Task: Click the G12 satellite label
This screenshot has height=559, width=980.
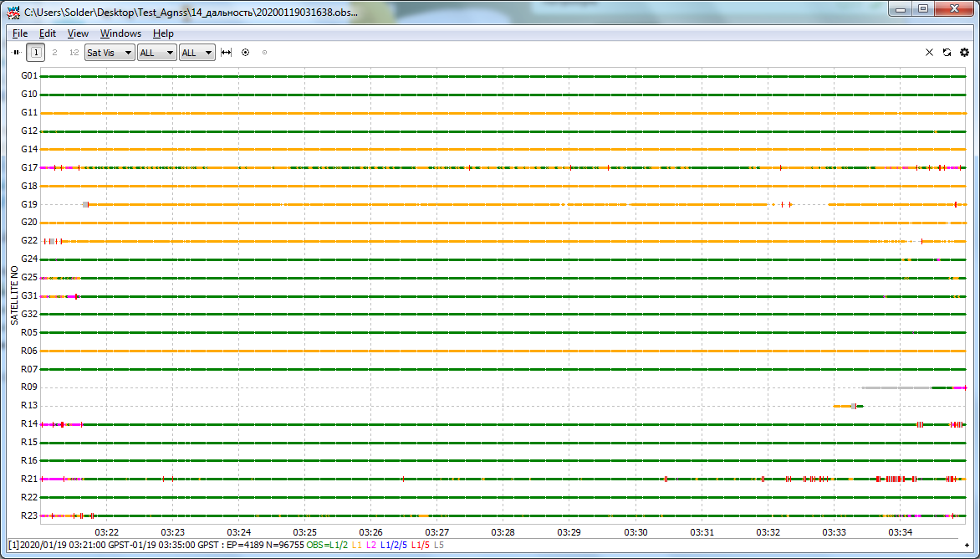Action: [x=29, y=131]
